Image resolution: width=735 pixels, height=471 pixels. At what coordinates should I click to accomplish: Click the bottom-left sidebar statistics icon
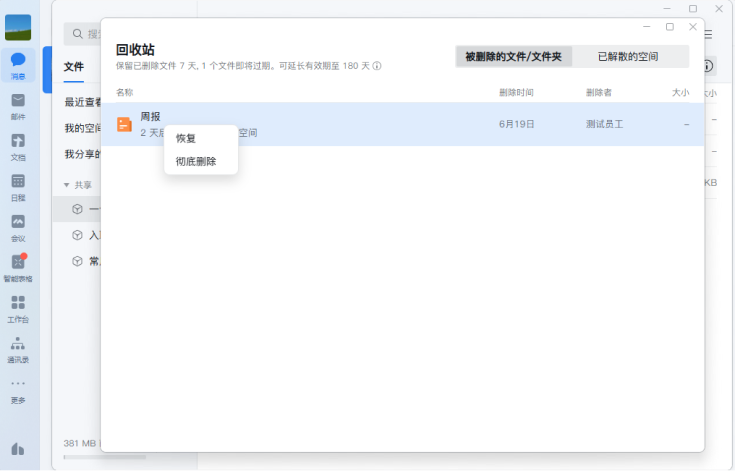coord(18,449)
